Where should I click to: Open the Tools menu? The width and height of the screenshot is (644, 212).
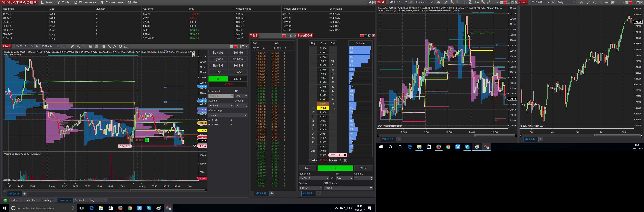coord(63,2)
